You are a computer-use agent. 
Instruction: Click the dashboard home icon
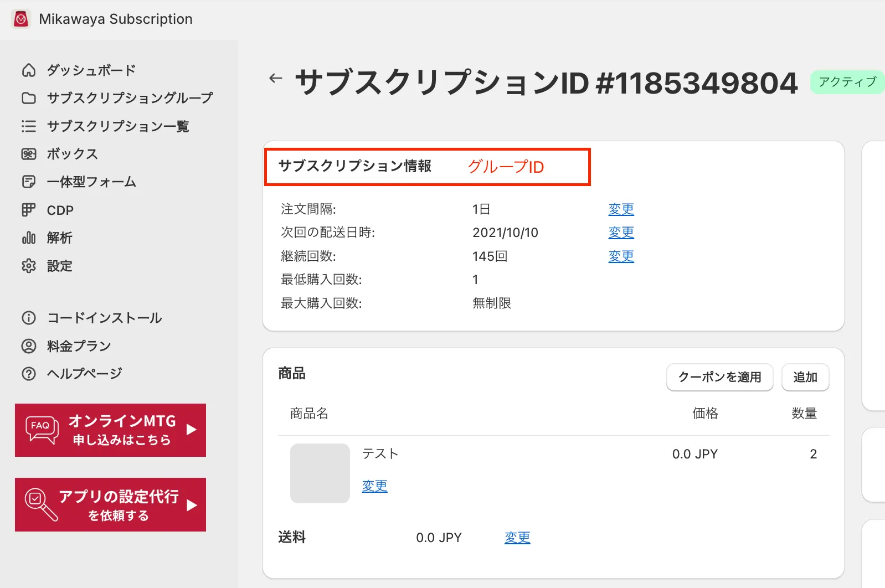point(29,70)
